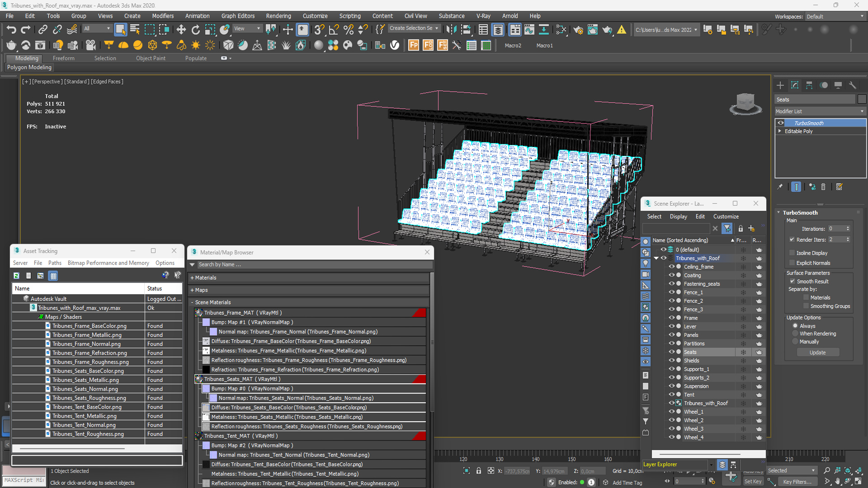868x488 pixels.
Task: Open the Create command panel tab
Action: coord(780,85)
